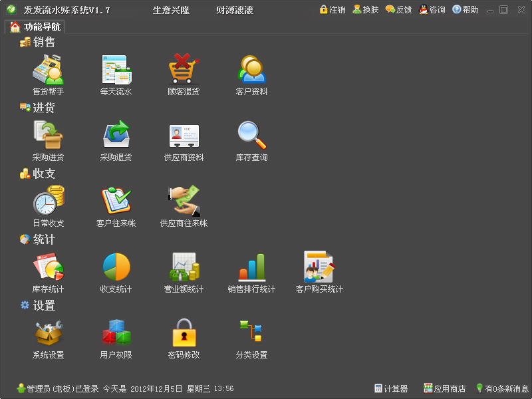
Task: Open 用户权限 user permissions
Action: [x=116, y=338]
